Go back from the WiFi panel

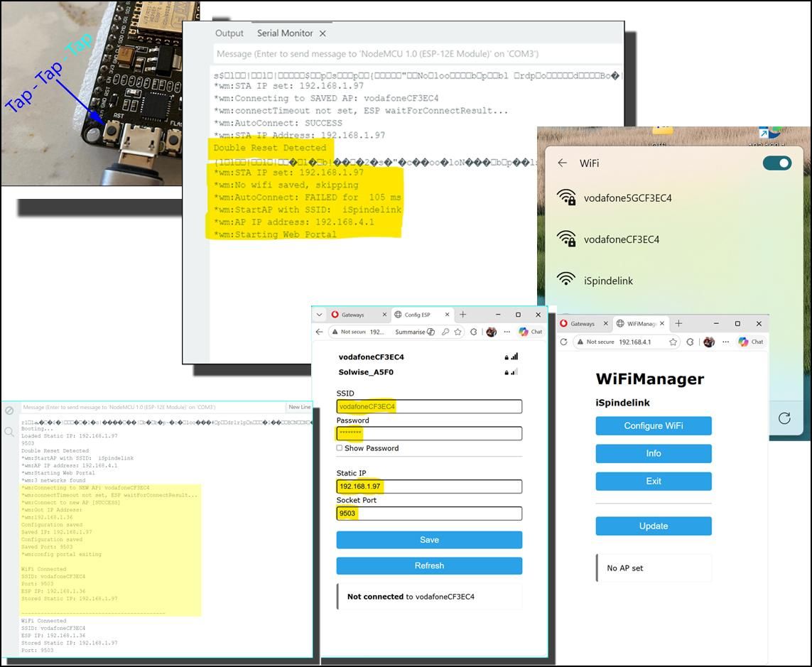click(x=563, y=163)
